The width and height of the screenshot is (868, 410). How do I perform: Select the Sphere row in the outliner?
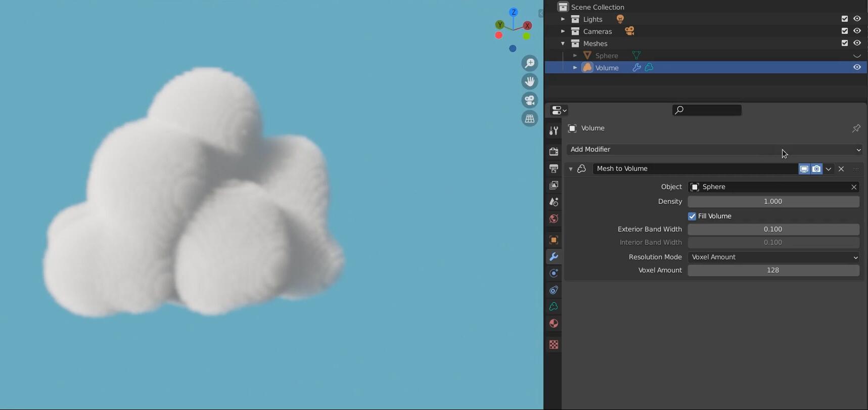click(706, 56)
